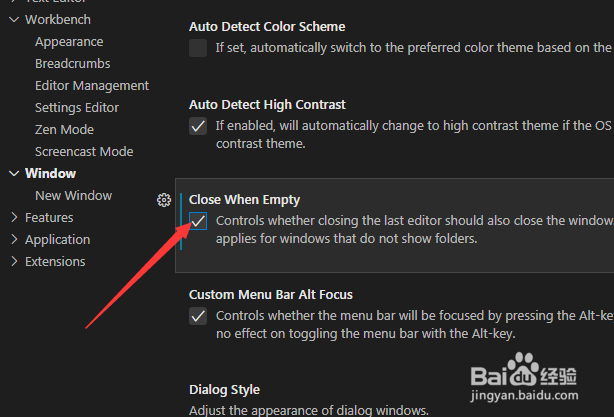Image resolution: width=614 pixels, height=417 pixels.
Task: Open Screencast Mode settings
Action: click(84, 152)
